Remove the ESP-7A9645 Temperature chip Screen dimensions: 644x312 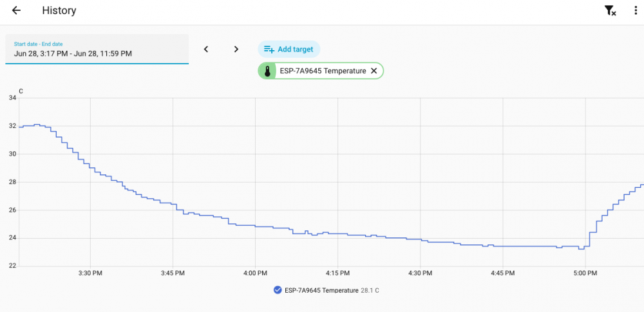click(x=374, y=71)
